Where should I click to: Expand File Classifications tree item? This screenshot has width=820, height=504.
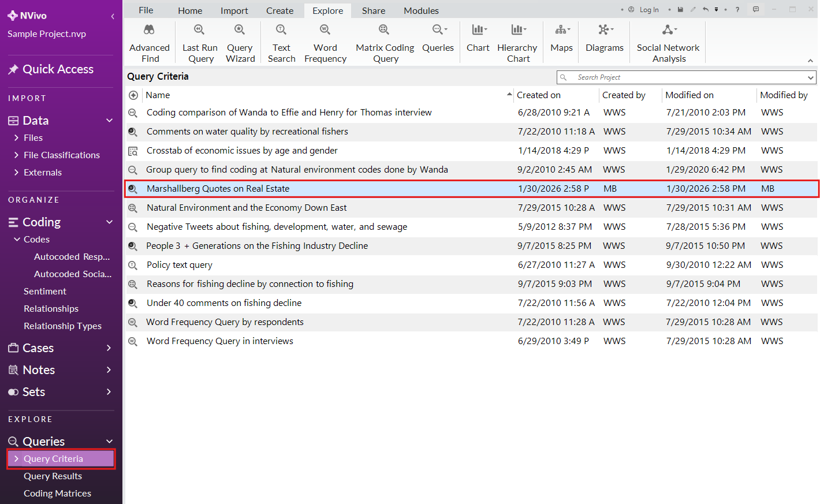pos(16,155)
